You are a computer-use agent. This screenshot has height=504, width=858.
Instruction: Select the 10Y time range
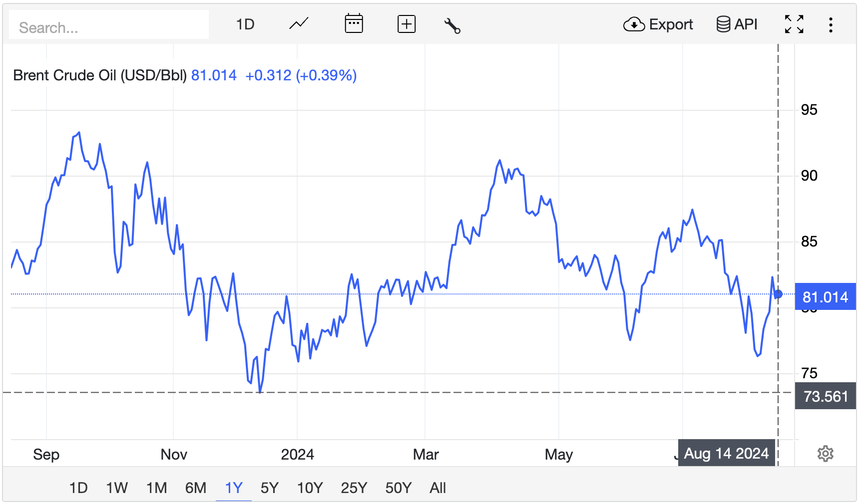pyautogui.click(x=310, y=488)
